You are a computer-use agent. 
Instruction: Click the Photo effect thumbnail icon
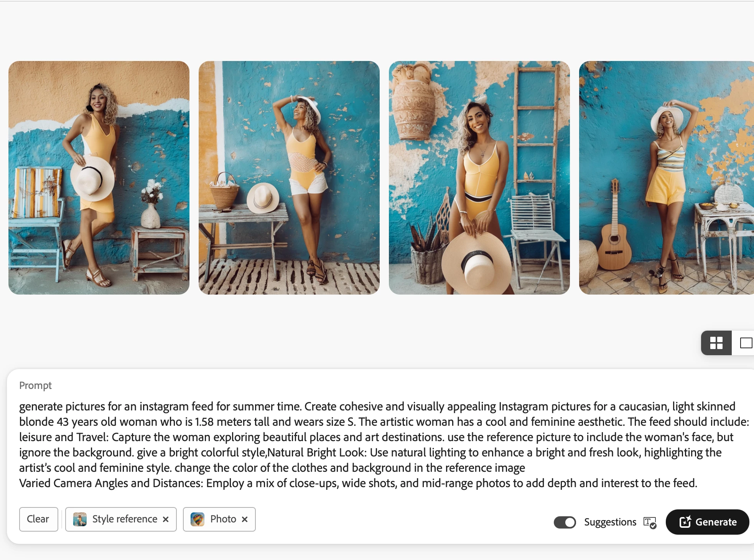coord(198,519)
